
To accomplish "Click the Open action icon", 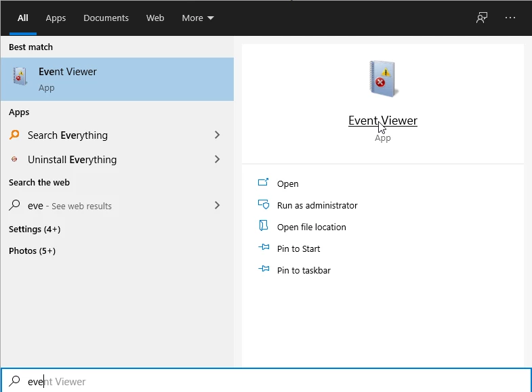I will pyautogui.click(x=263, y=183).
